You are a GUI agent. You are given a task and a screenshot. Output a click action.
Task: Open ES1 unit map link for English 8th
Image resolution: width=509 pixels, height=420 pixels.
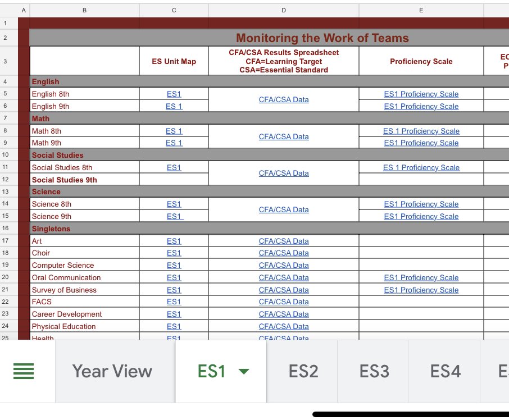pyautogui.click(x=174, y=94)
